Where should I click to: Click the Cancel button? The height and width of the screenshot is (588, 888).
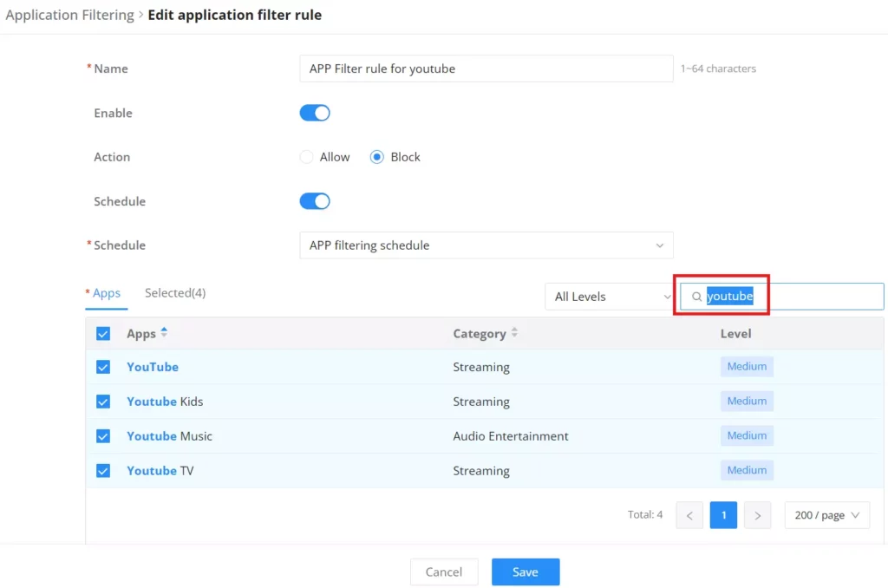[x=444, y=572]
